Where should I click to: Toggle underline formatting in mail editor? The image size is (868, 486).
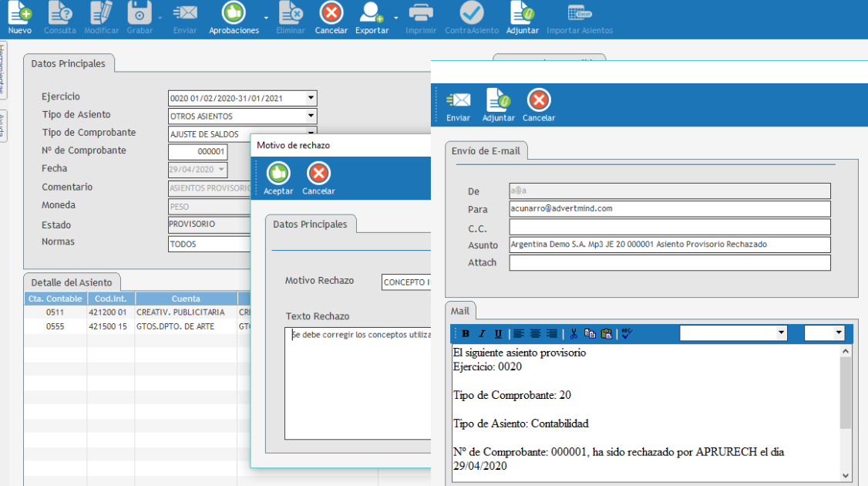click(x=498, y=333)
